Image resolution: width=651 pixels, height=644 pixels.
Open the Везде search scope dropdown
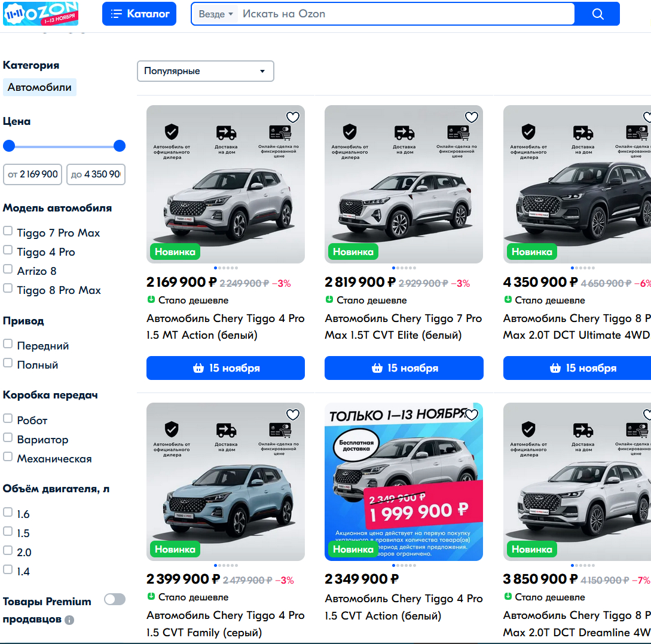pos(215,14)
